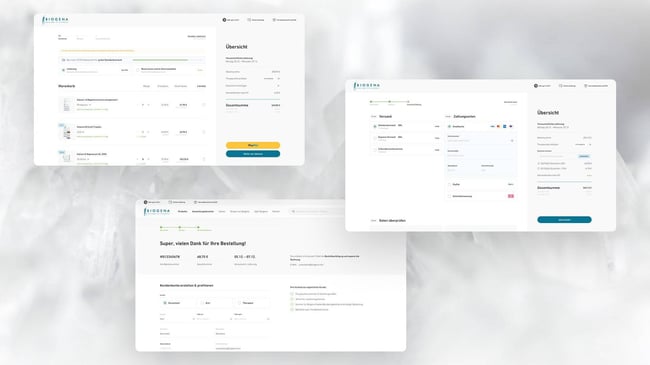
Task: Pay with the yellow PayPal button
Action: click(253, 145)
